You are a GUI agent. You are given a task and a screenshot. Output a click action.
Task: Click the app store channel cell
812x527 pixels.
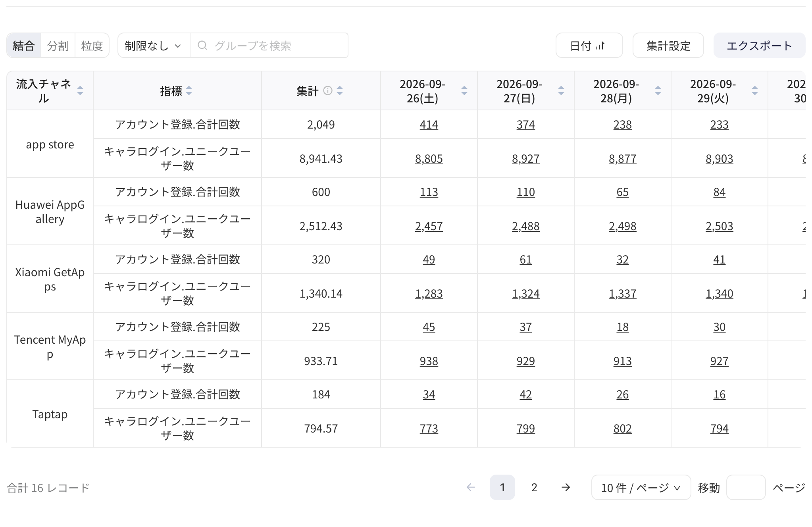50,144
